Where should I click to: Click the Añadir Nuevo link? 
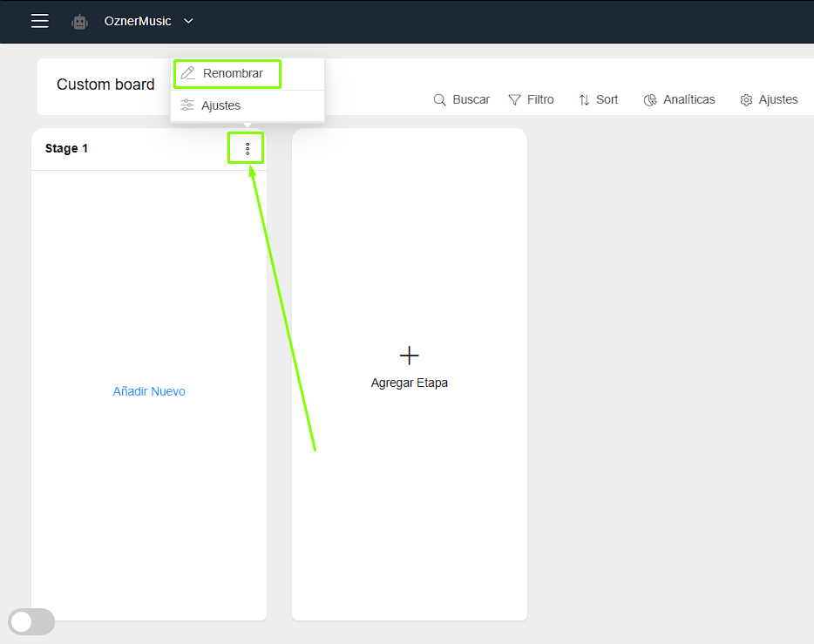tap(149, 391)
